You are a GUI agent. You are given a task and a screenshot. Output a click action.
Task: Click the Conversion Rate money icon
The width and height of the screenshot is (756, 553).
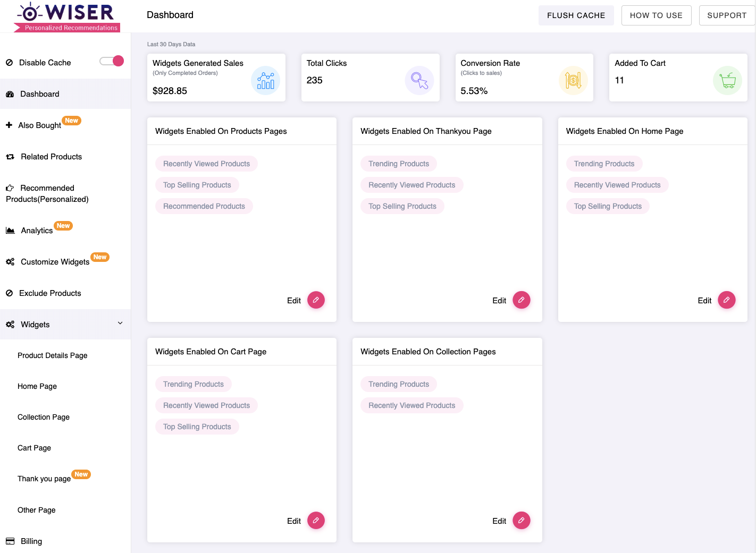(x=573, y=81)
